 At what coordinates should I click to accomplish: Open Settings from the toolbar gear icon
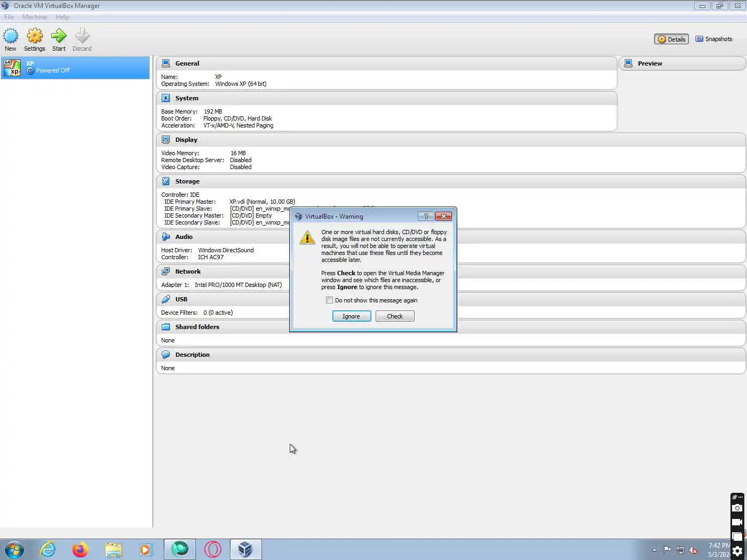[35, 36]
